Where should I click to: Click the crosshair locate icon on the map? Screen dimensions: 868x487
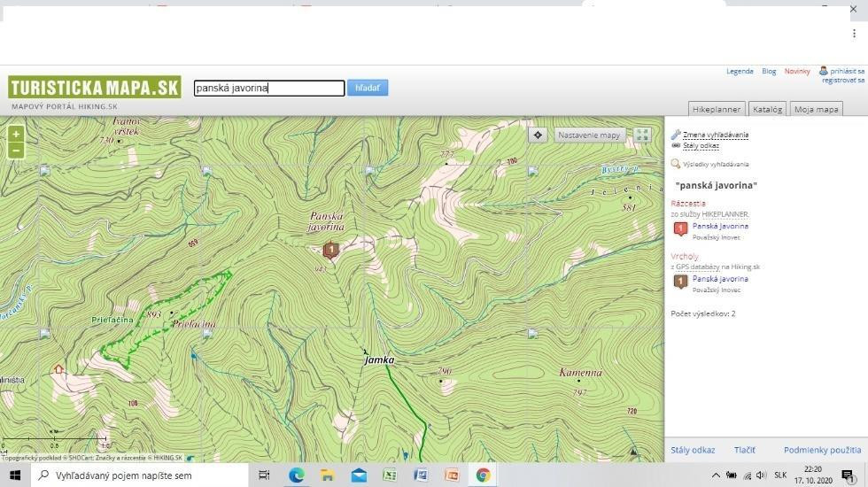[538, 135]
